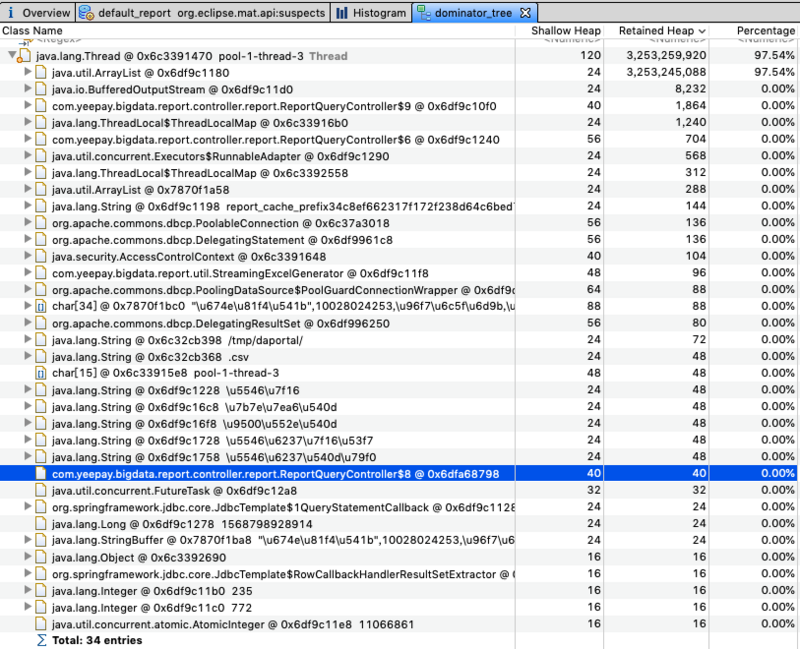Collapse the java.lang.Thread pool-1-thread-3 node

coord(12,55)
